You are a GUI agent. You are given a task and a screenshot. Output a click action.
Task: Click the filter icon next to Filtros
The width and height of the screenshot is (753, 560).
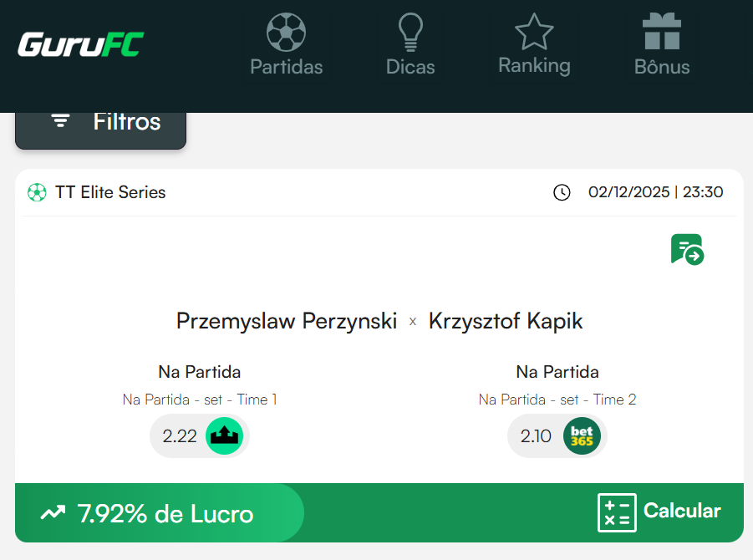pos(59,120)
